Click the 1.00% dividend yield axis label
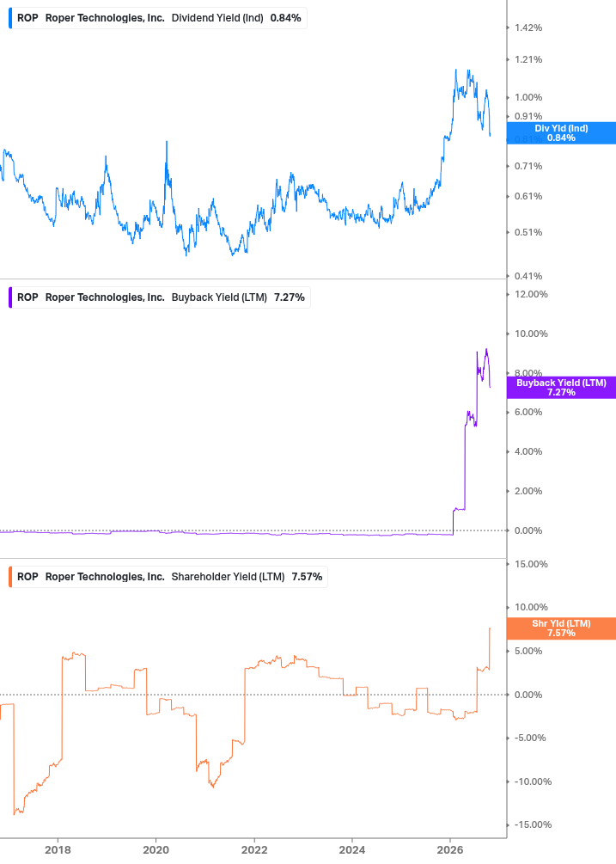The image size is (616, 864). tap(528, 97)
